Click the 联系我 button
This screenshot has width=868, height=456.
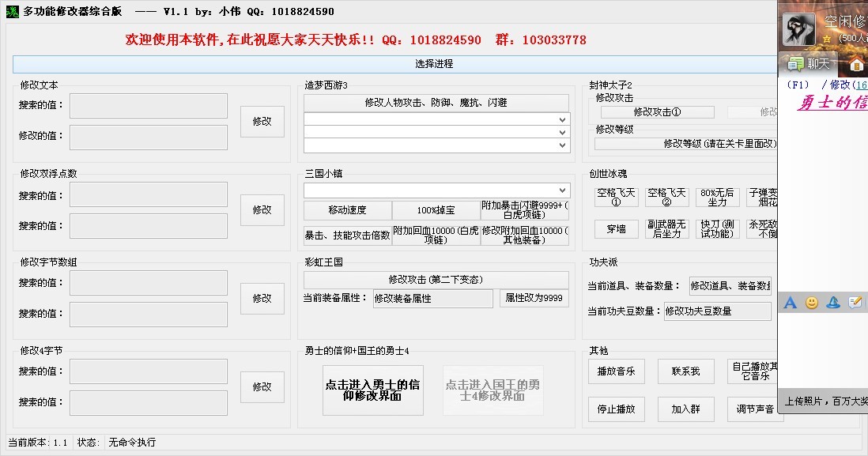pos(686,371)
